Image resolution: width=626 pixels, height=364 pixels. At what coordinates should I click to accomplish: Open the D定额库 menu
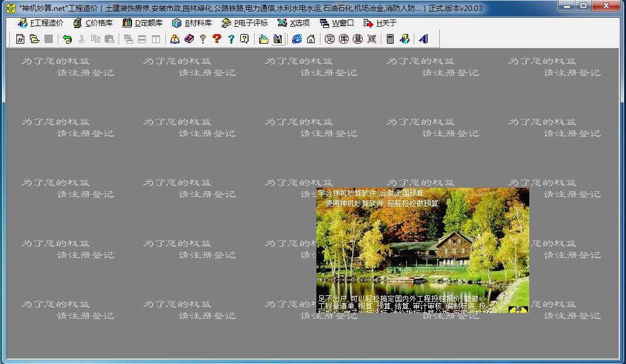click(x=142, y=23)
